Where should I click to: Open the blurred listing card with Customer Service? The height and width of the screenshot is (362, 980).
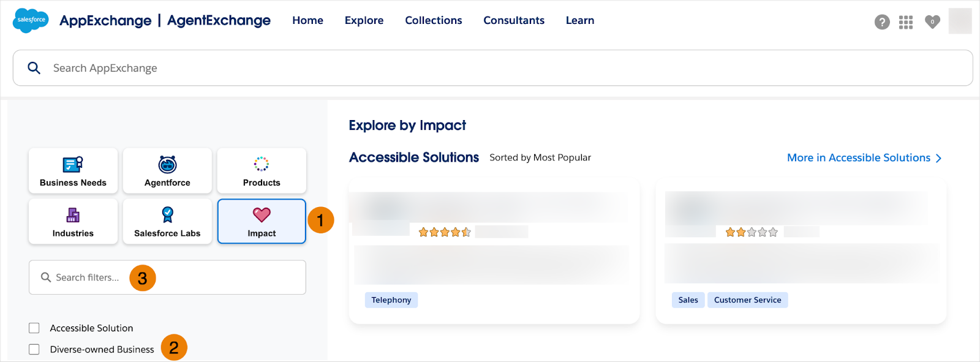coord(801,252)
